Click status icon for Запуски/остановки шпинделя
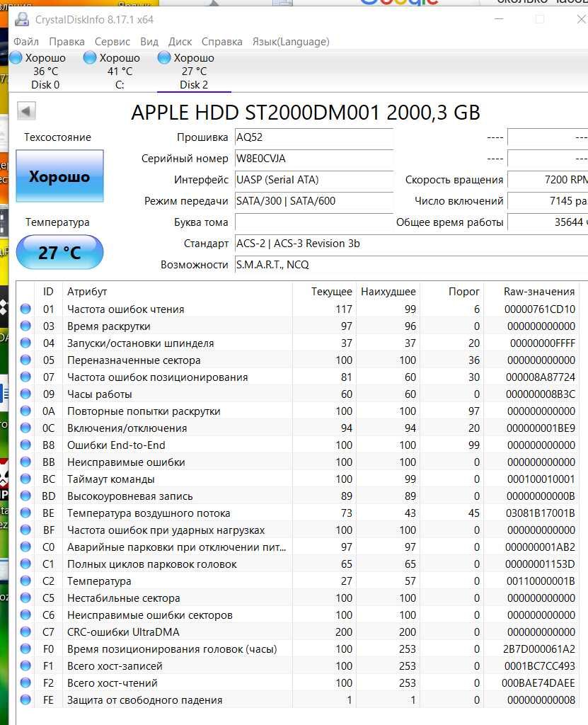The height and width of the screenshot is (725, 588). [x=25, y=343]
